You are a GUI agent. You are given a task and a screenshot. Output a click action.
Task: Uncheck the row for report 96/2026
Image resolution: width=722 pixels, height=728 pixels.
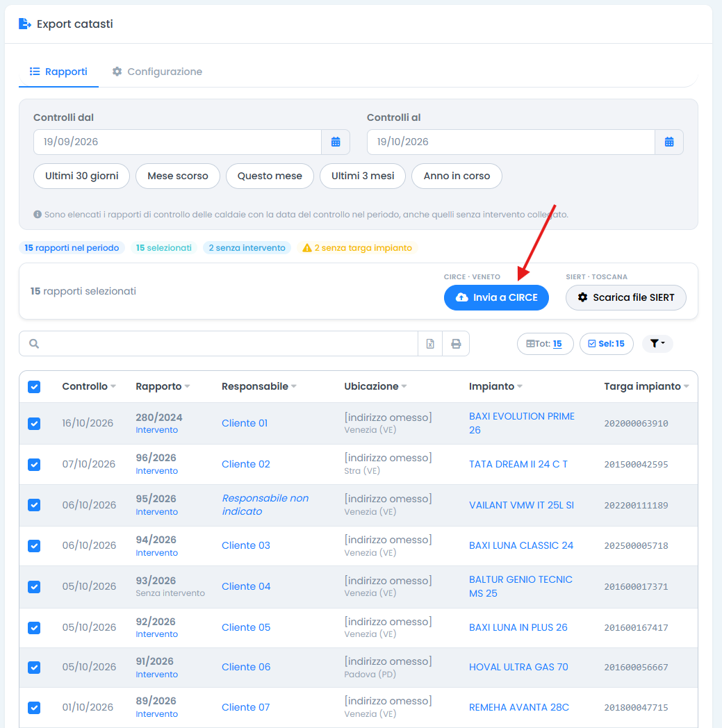coord(34,464)
